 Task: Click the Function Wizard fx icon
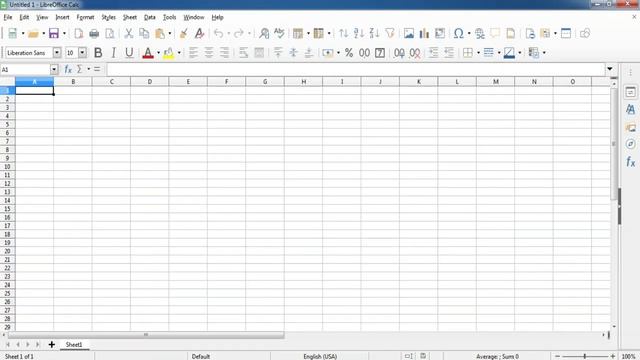point(68,69)
